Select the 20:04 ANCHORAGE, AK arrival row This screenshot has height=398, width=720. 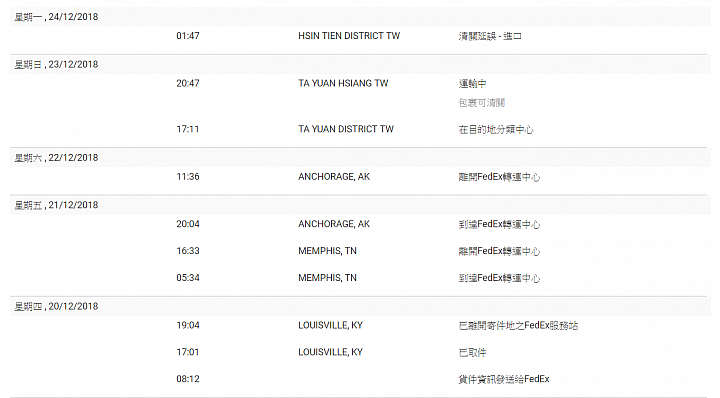click(360, 224)
